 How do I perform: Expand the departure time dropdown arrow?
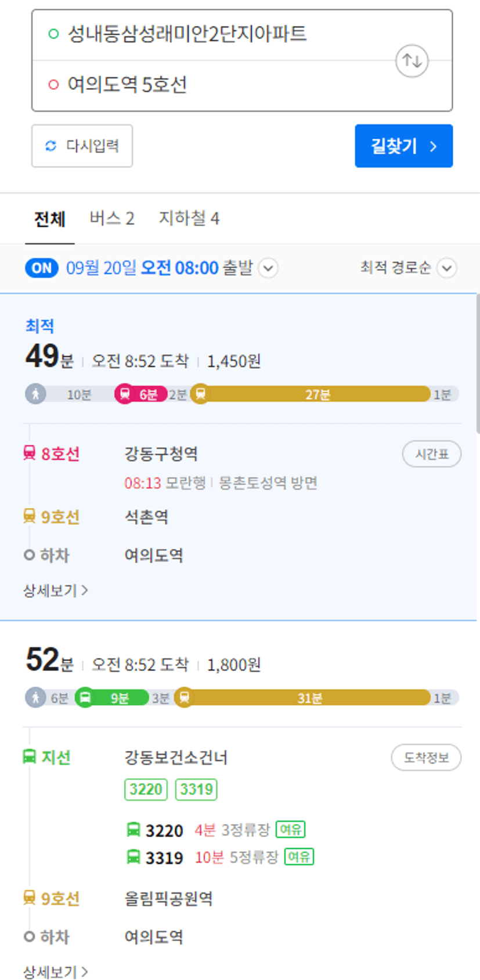[268, 268]
